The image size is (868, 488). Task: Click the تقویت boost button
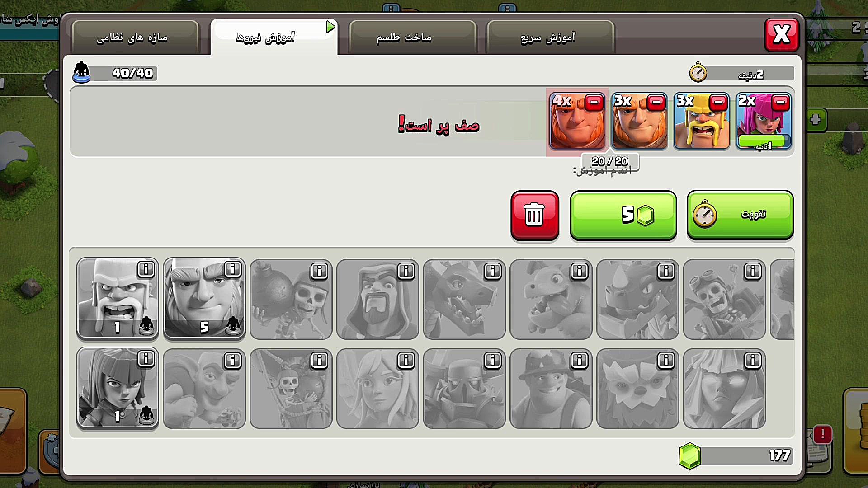[740, 215]
